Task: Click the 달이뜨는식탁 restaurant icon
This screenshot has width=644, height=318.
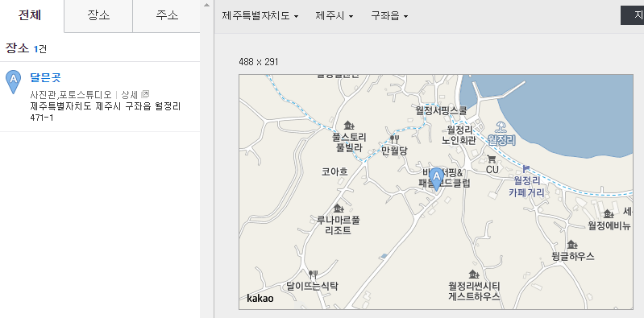Action: click(313, 274)
